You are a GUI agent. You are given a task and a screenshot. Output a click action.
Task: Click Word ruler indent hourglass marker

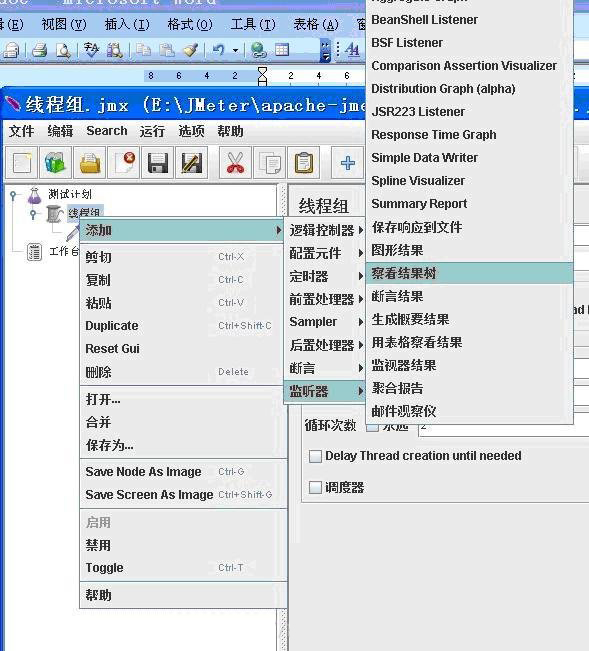click(262, 76)
